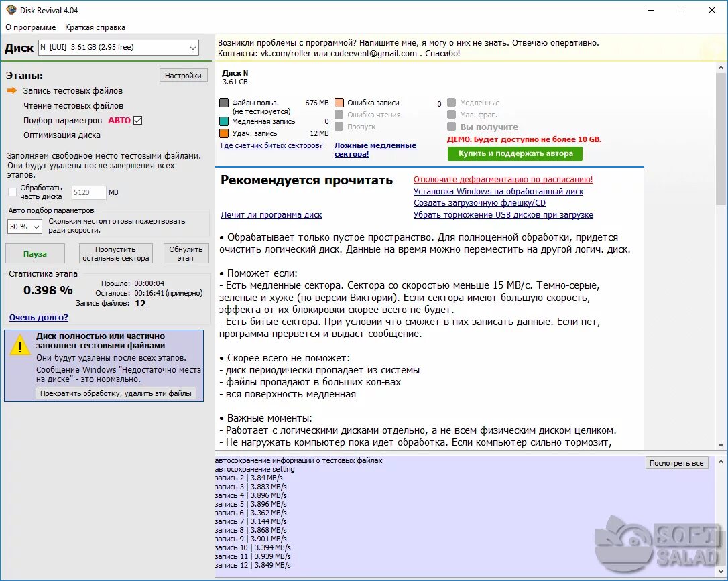Screen dimensions: 728x581
Task: Click log panel scrollbar down arrow
Action: [721, 571]
